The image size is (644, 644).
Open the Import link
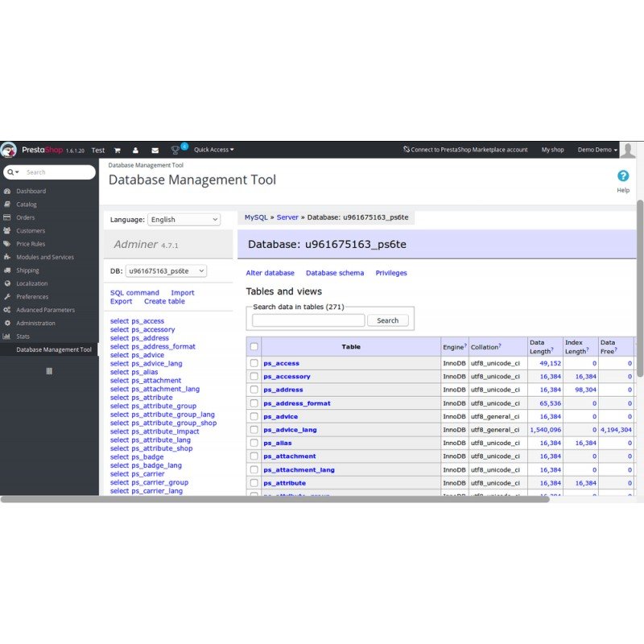click(x=183, y=292)
